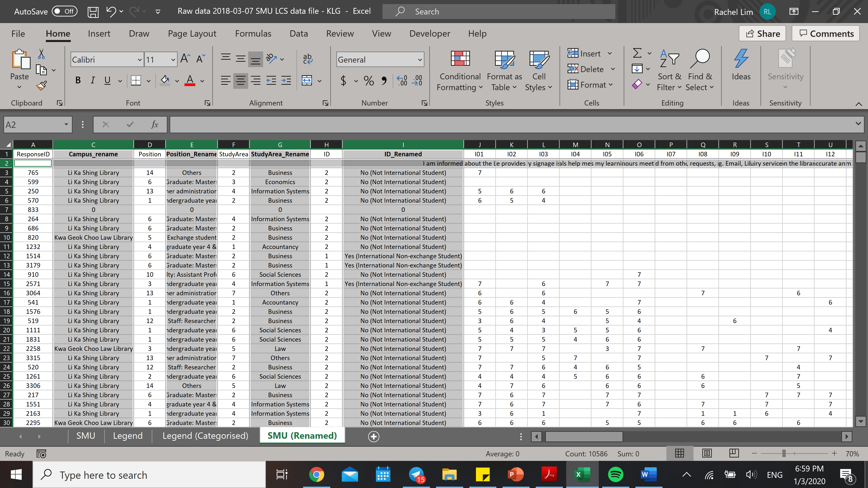Click the Borders icon
868x488 pixels.
click(136, 80)
